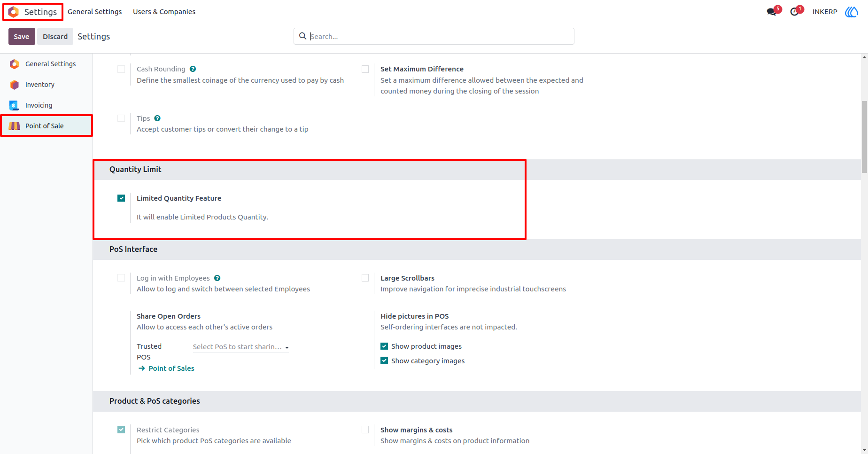Viewport: 868px width, 454px height.
Task: Enable Log in with Employees checkbox
Action: click(x=121, y=278)
